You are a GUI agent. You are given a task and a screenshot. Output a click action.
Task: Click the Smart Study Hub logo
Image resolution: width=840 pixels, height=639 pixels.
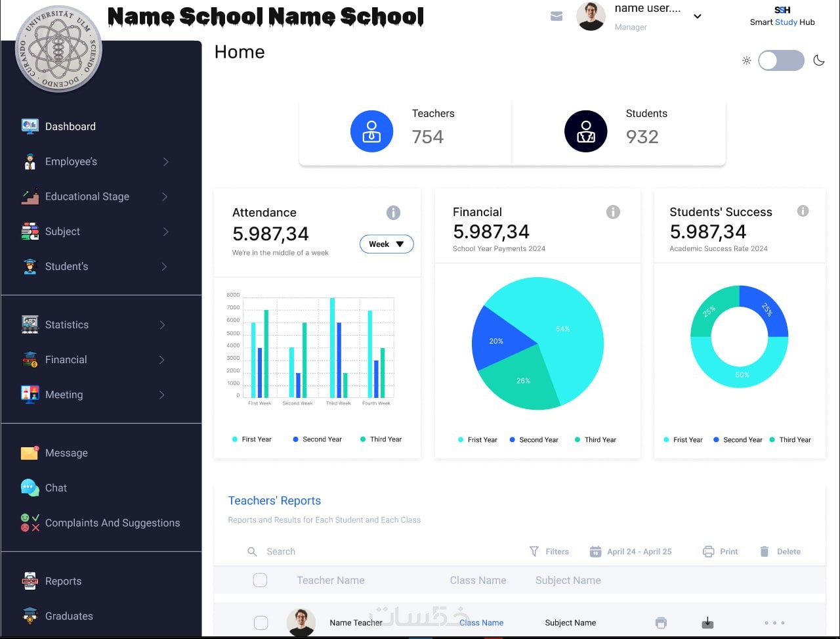[782, 16]
